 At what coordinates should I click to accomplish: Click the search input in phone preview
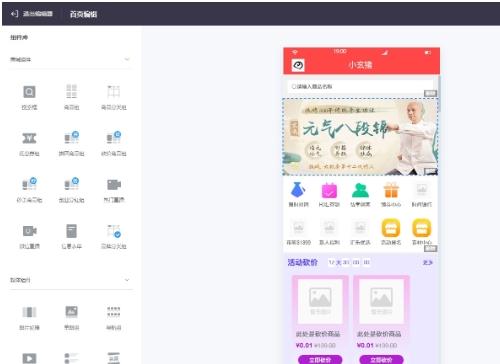360,86
